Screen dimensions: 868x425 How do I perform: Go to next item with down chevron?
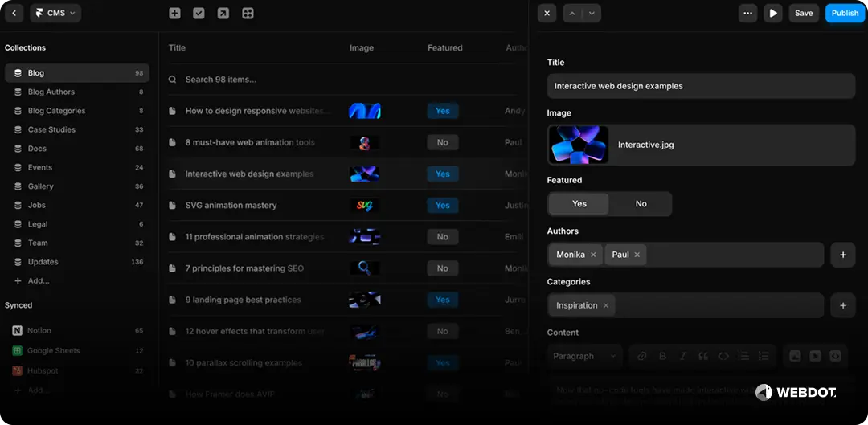592,13
